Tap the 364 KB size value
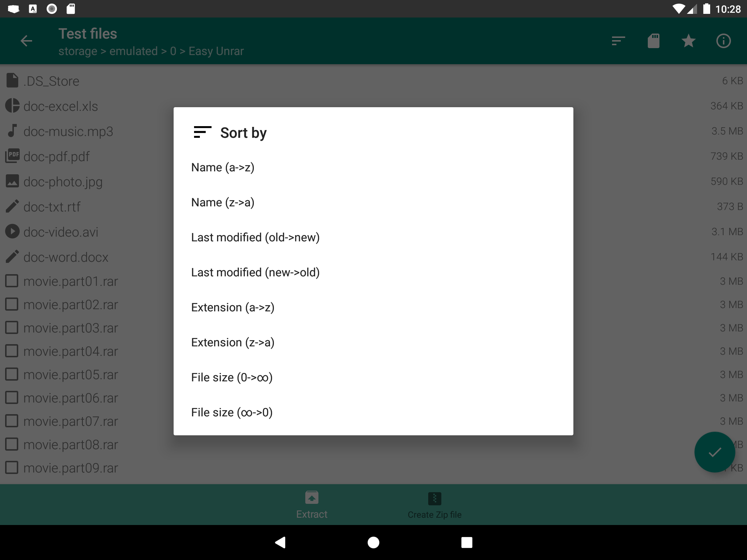This screenshot has width=747, height=560. [727, 106]
